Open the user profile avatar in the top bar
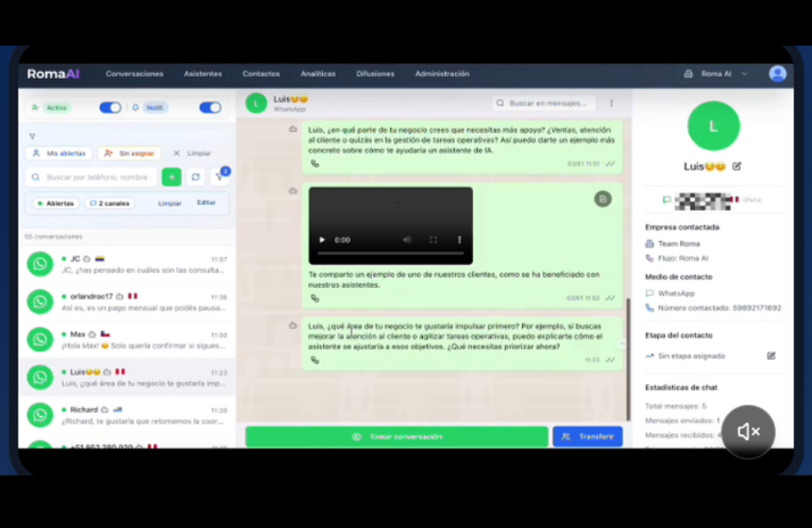812x528 pixels. (777, 74)
